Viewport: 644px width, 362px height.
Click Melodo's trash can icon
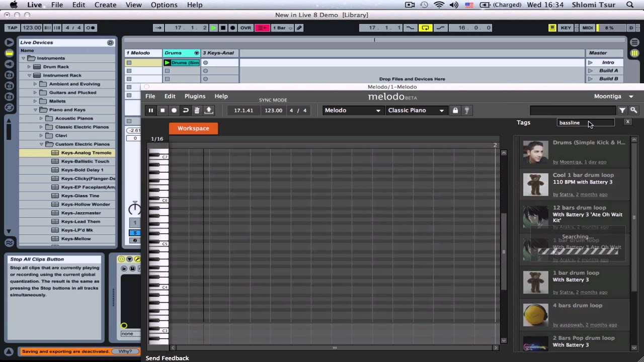pos(197,110)
